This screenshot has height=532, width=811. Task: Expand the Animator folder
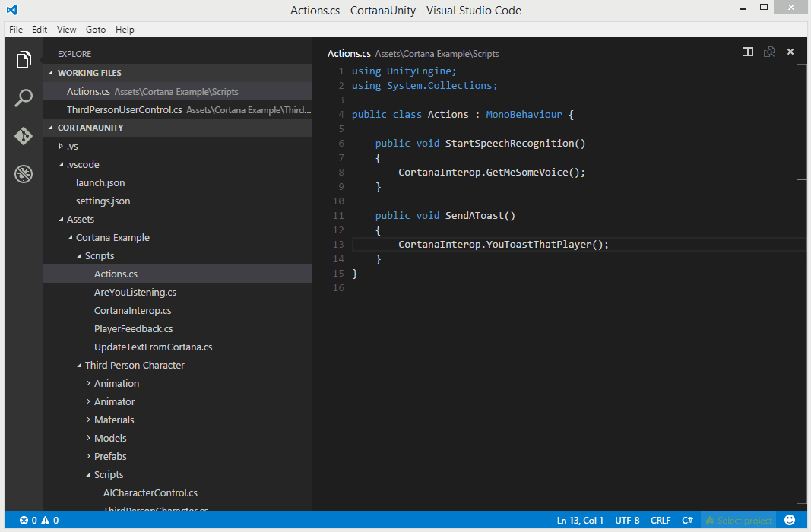88,402
